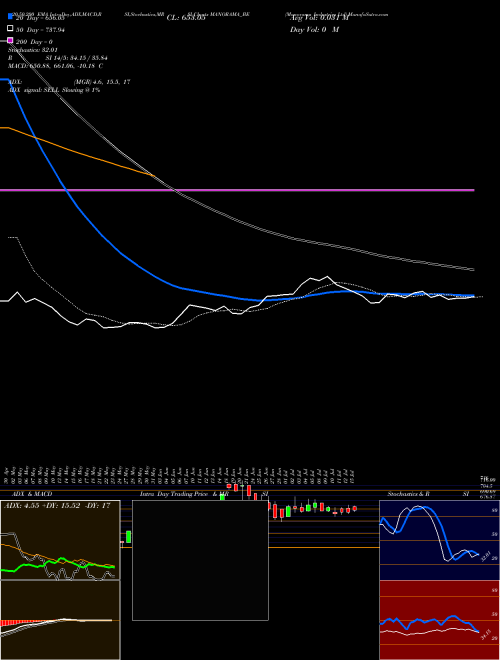This screenshot has height=660, width=500.
Task: Click the 'Stochastics & RSI' panel title
Action: tap(428, 494)
